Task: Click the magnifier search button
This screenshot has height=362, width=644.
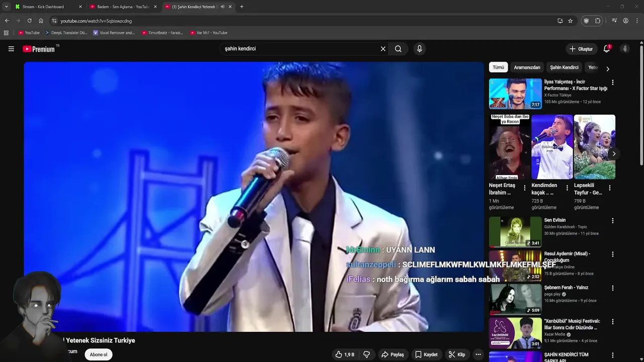Action: tap(398, 49)
